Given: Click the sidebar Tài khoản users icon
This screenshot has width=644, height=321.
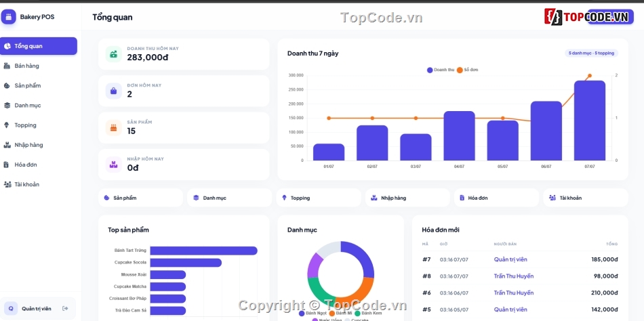Looking at the screenshot, I should [x=7, y=184].
